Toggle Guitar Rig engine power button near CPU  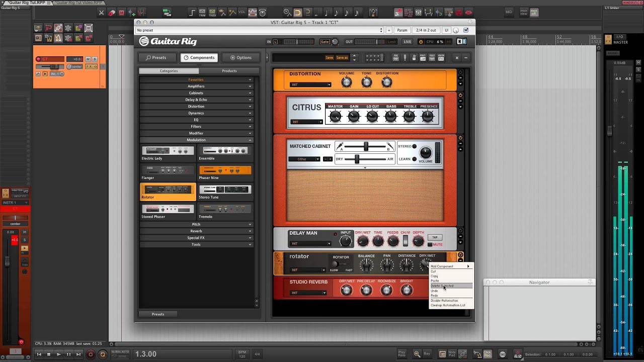coord(421,42)
